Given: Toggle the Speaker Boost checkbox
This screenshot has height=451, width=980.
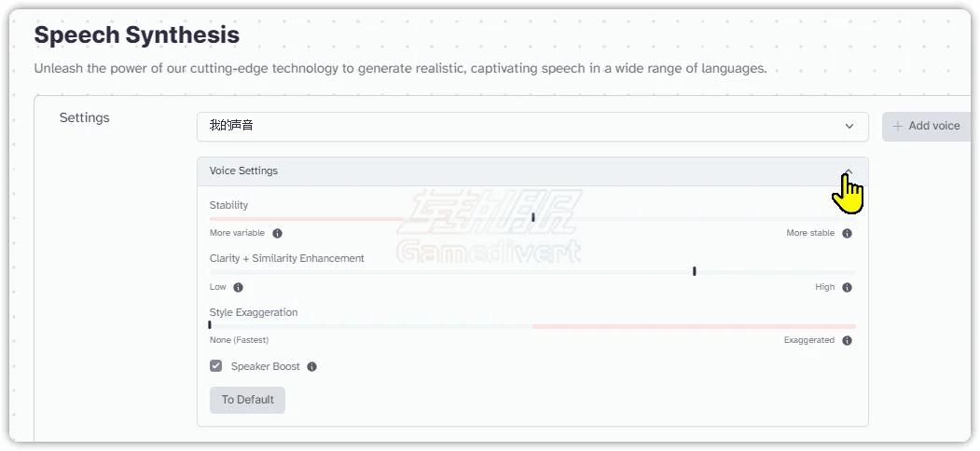Looking at the screenshot, I should click(216, 366).
